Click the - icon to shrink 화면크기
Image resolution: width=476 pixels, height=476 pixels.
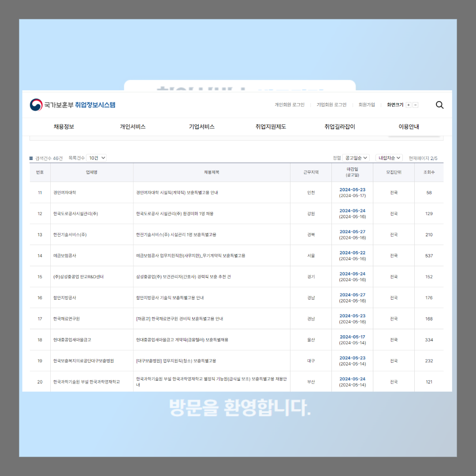click(x=415, y=105)
